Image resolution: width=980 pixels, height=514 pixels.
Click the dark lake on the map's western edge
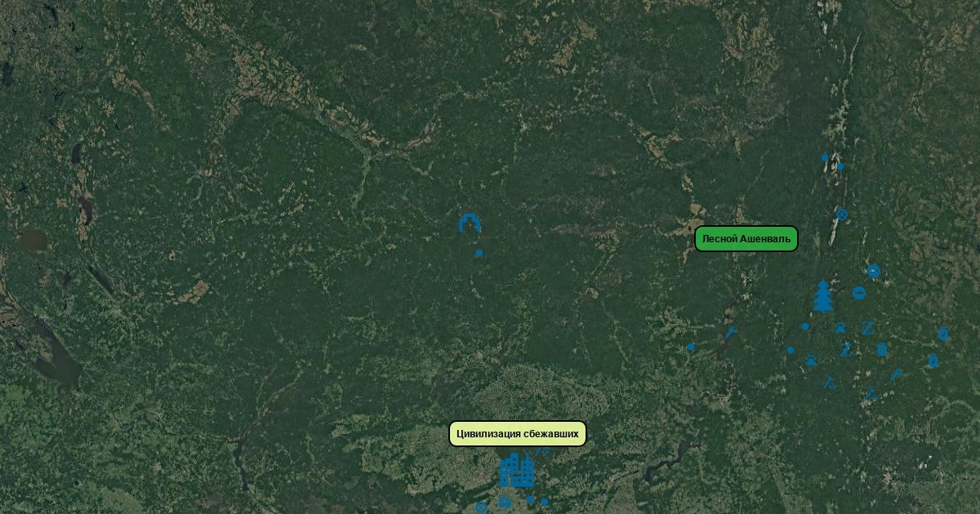33,239
